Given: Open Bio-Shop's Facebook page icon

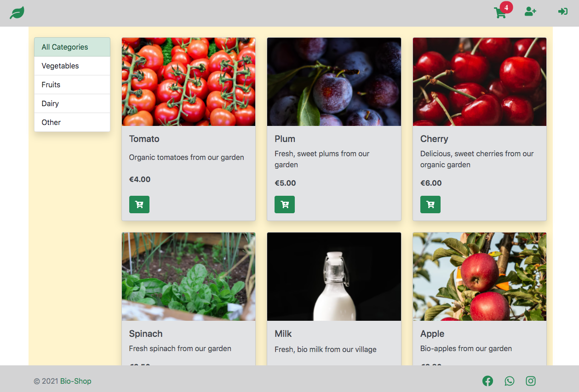Looking at the screenshot, I should tap(487, 381).
